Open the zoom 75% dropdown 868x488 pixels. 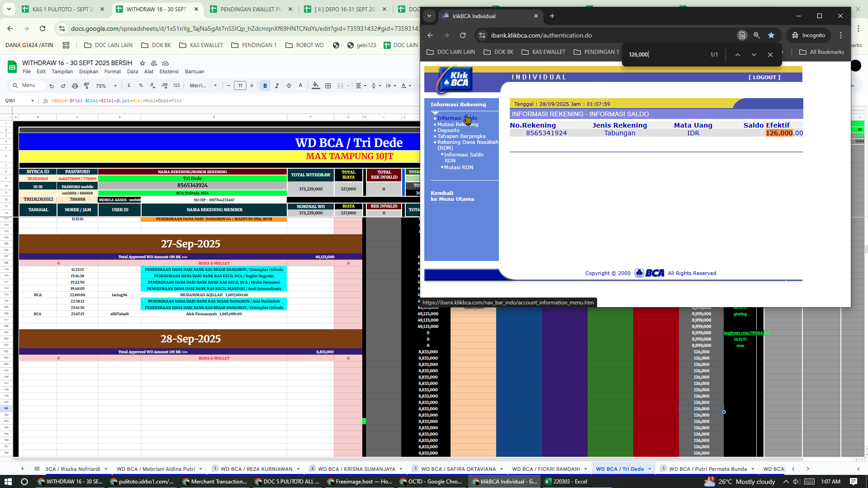106,85
